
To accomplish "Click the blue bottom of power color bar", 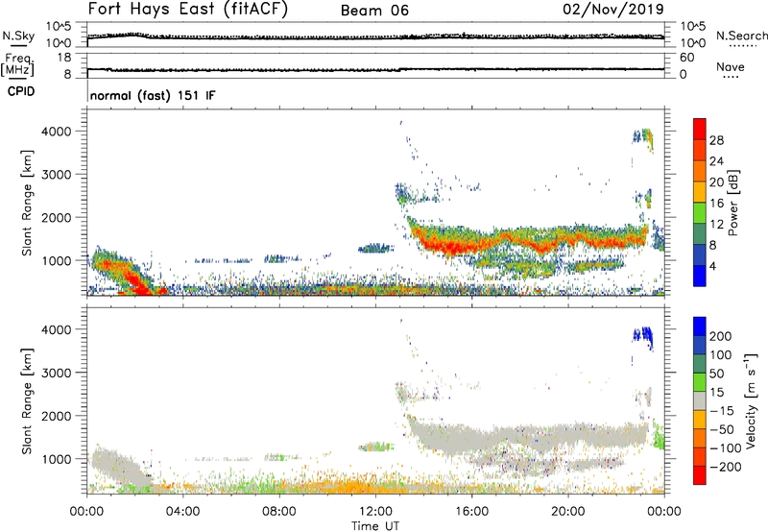I will click(700, 276).
